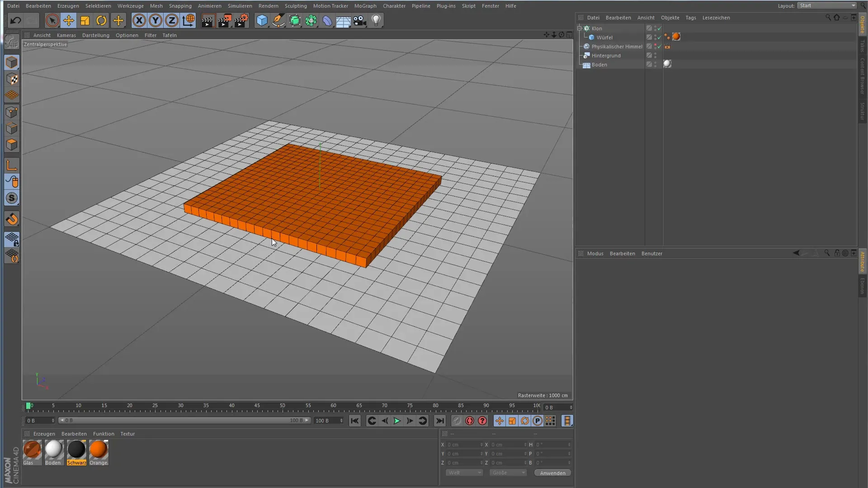Open the Sculpting menu
The height and width of the screenshot is (488, 868).
296,6
